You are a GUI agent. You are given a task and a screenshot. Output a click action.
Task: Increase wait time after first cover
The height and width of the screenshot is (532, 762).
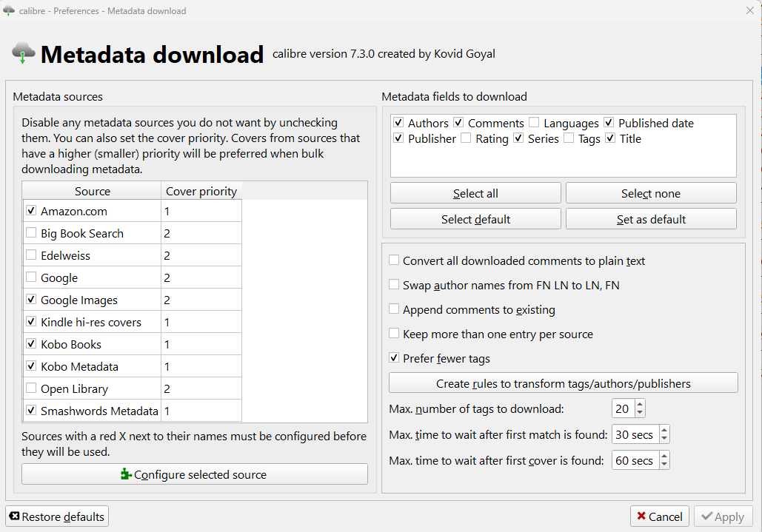664,456
